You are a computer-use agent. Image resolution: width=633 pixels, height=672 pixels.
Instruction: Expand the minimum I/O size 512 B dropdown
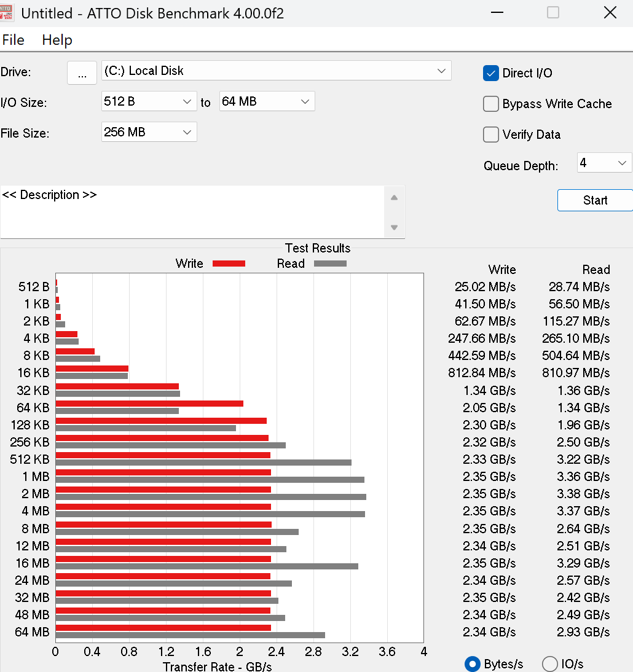pyautogui.click(x=149, y=101)
